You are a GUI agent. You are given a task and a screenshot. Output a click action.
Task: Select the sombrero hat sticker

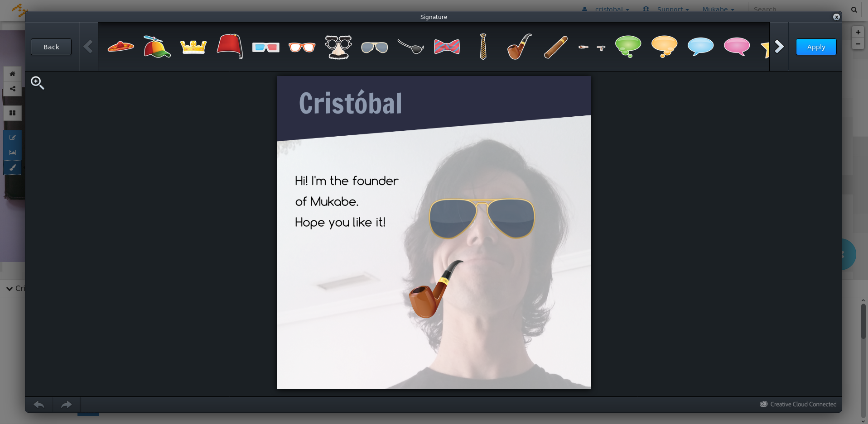[121, 47]
